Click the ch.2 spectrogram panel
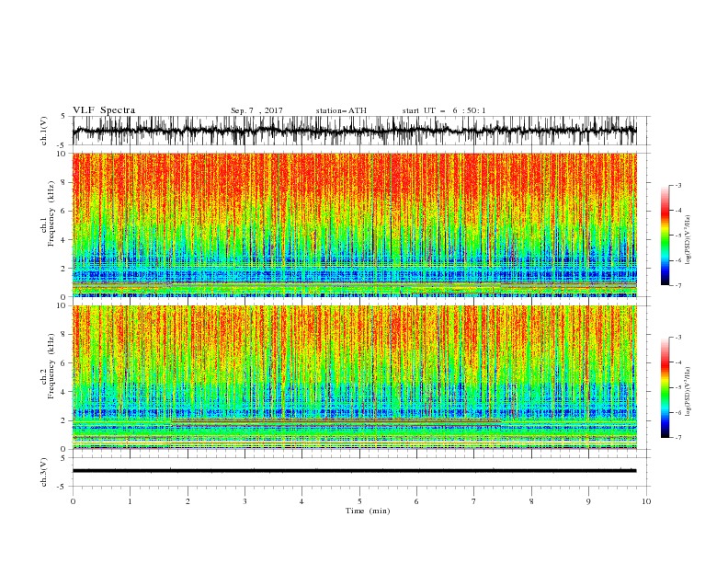728x563 pixels. pyautogui.click(x=354, y=377)
